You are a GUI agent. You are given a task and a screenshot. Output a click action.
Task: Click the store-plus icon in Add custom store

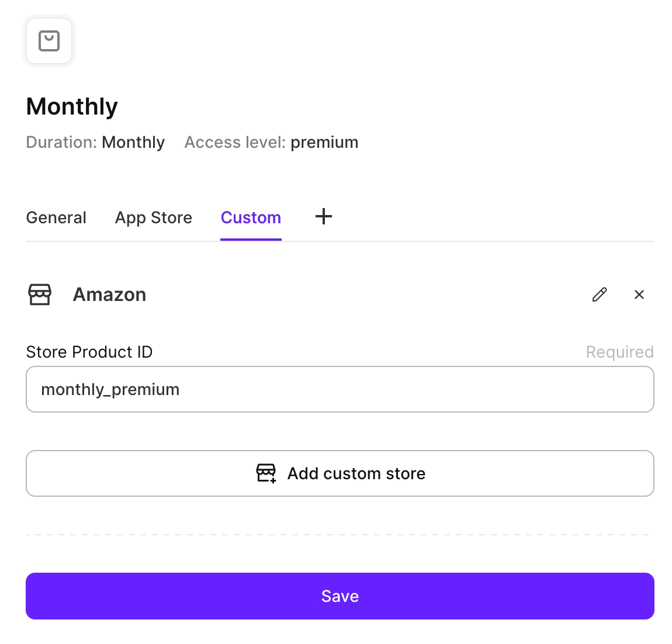point(266,473)
